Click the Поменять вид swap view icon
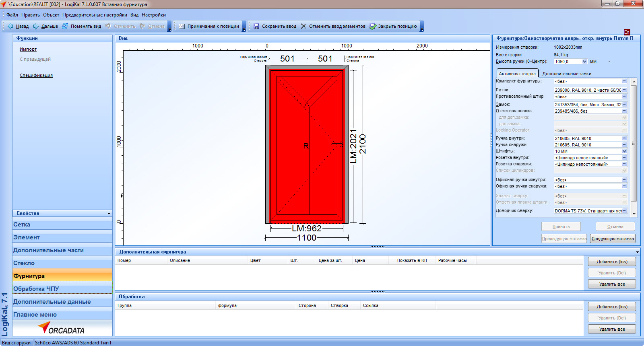644x346 pixels. tap(65, 26)
